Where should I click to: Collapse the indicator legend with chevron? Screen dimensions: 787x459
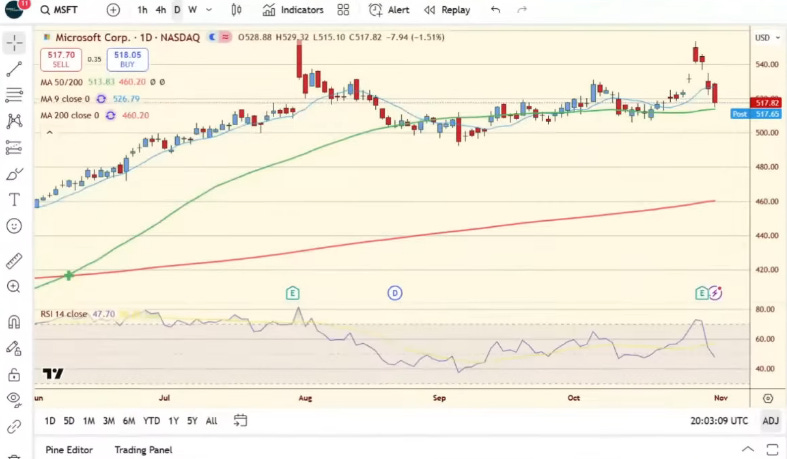point(49,133)
